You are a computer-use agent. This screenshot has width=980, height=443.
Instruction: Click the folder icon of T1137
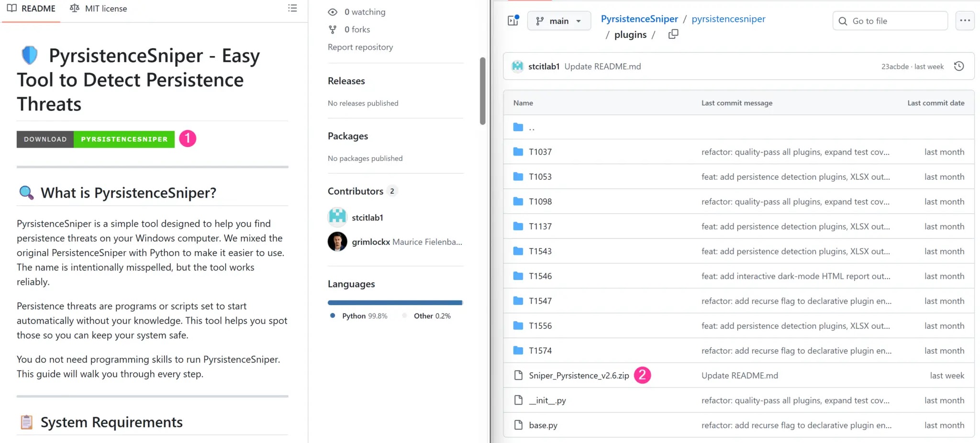518,226
